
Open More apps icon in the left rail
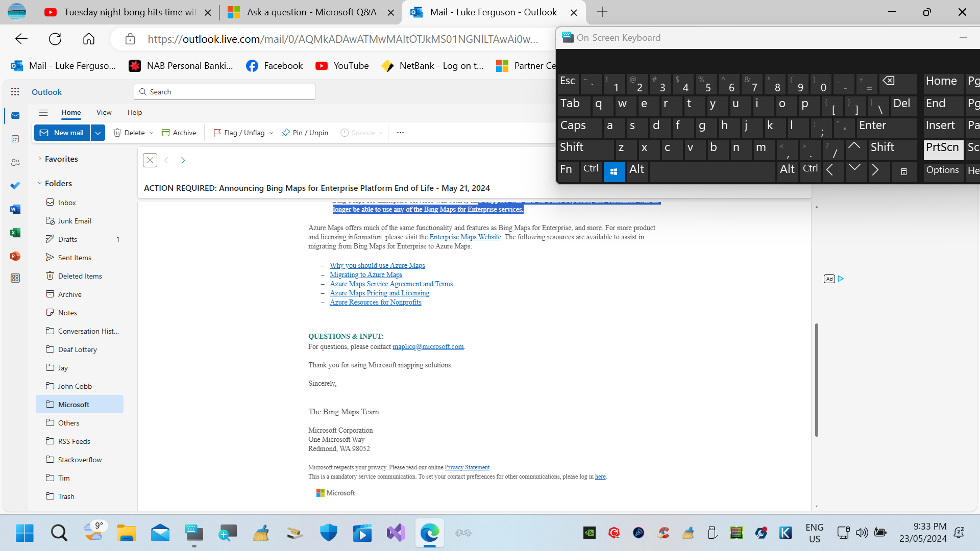15,278
